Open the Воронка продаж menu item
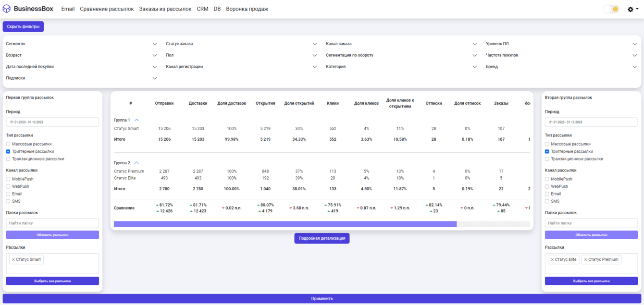The width and height of the screenshot is (644, 305). (x=247, y=9)
